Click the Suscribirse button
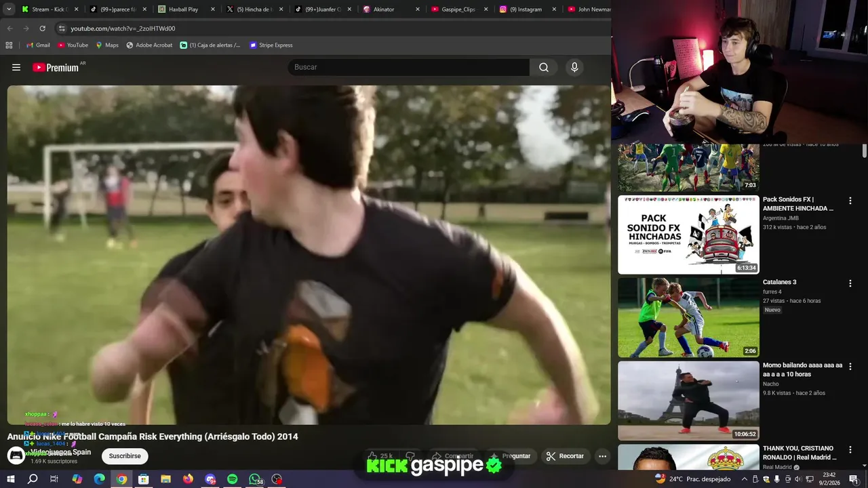This screenshot has width=868, height=488. point(125,456)
